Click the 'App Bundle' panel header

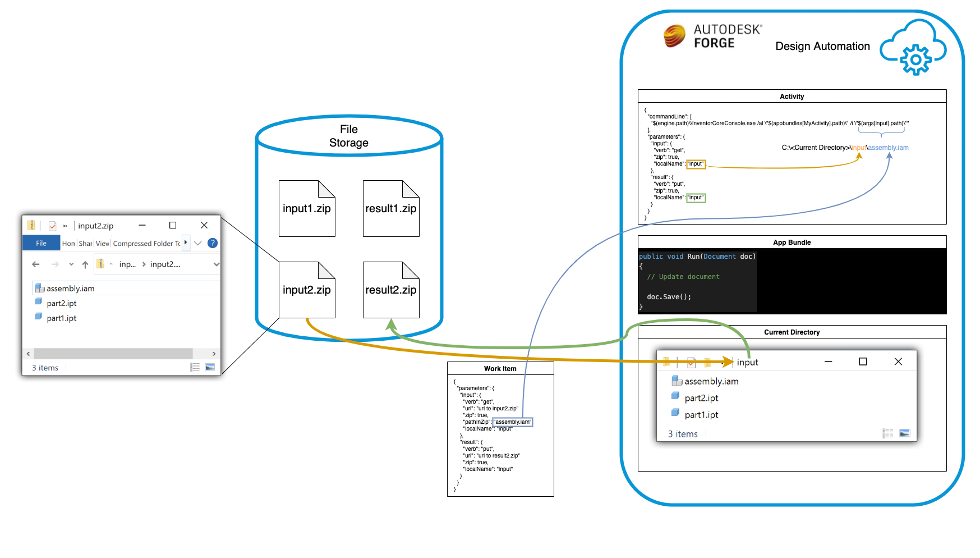click(x=792, y=242)
